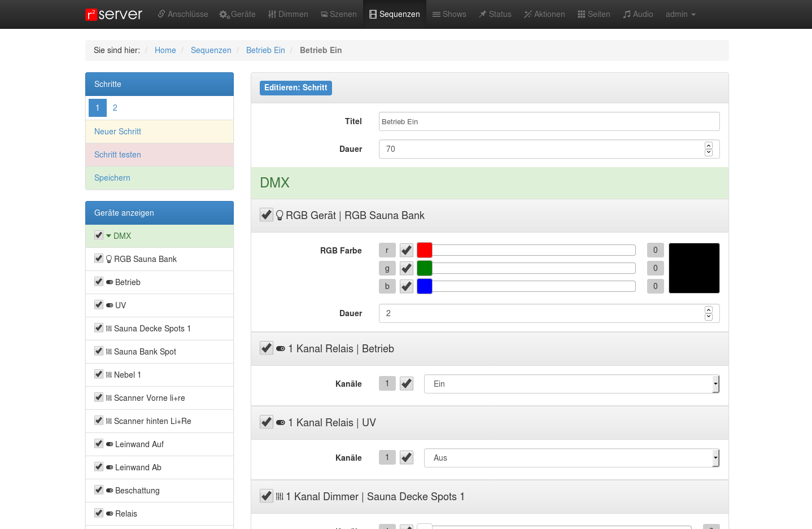
Task: Toggle the red channel checkbox
Action: [x=407, y=250]
